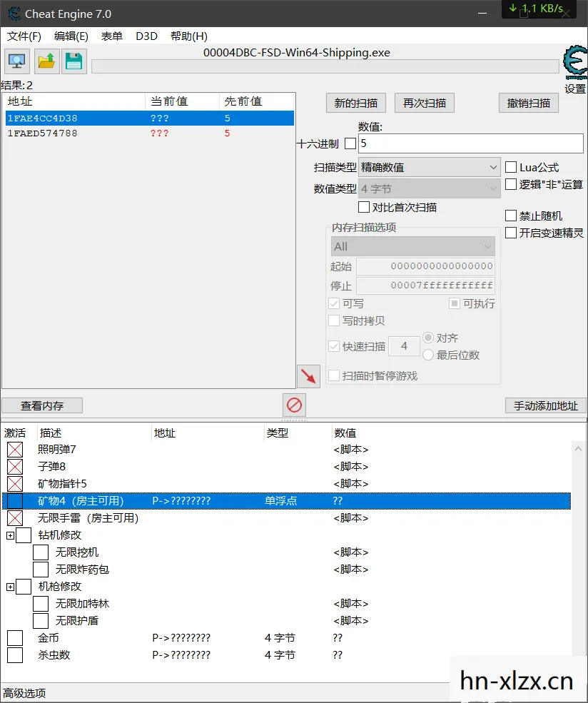Image resolution: width=588 pixels, height=703 pixels.
Task: Click the red arrow add-to-list icon
Action: (308, 376)
